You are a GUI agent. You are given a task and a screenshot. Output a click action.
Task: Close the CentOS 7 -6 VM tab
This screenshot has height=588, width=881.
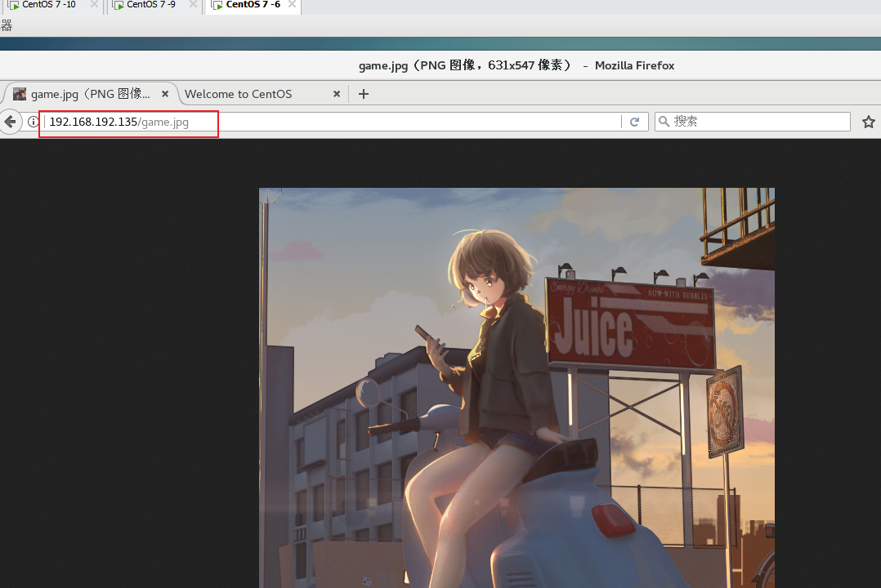[x=293, y=5]
